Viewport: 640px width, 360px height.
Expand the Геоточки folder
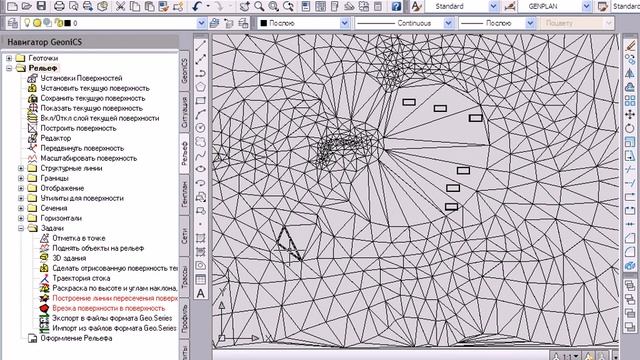pyautogui.click(x=9, y=58)
